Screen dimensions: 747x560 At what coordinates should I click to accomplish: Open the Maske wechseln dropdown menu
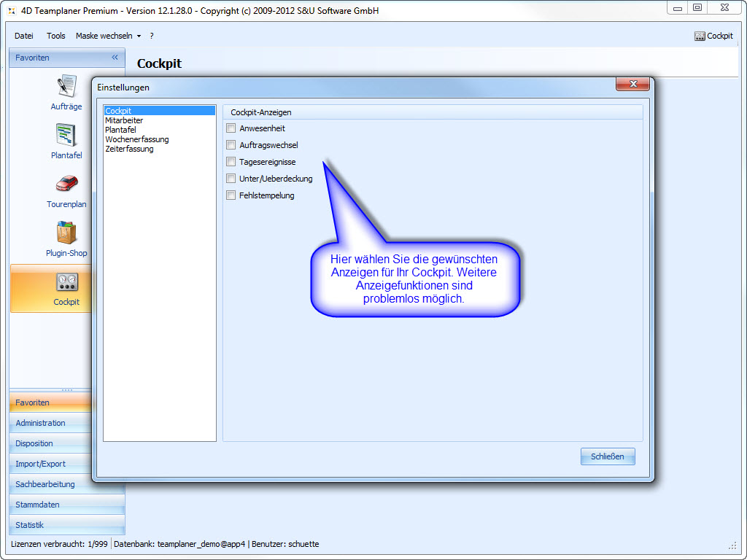click(x=108, y=36)
